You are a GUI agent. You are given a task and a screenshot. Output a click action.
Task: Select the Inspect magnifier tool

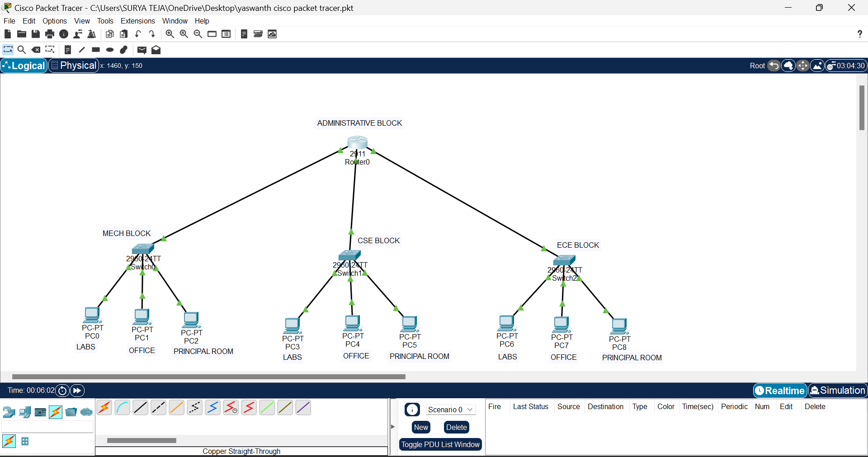(22, 50)
